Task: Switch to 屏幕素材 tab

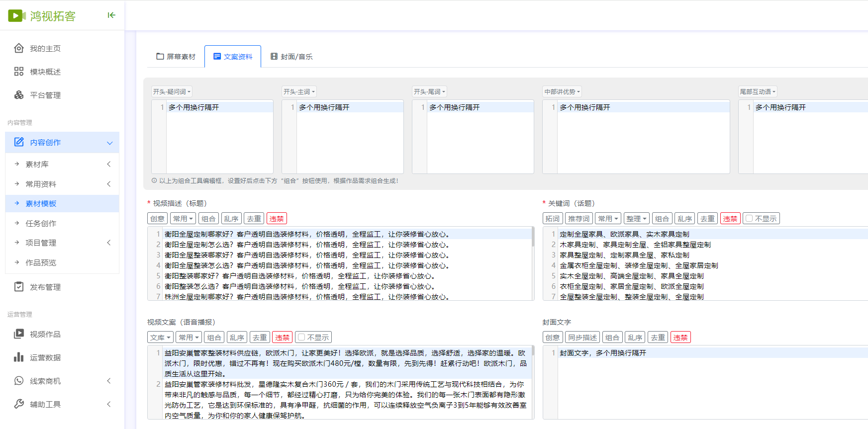Action: click(x=176, y=57)
